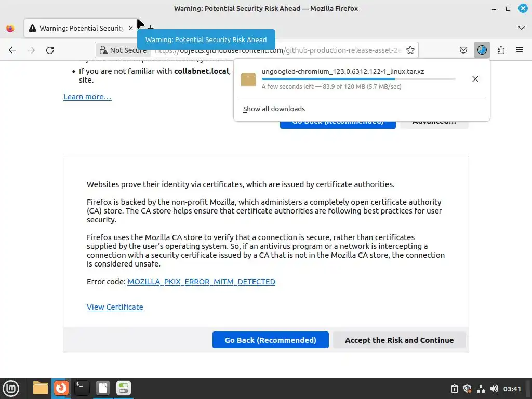
Task: Click the Not Secure lock indicator
Action: tap(123, 50)
